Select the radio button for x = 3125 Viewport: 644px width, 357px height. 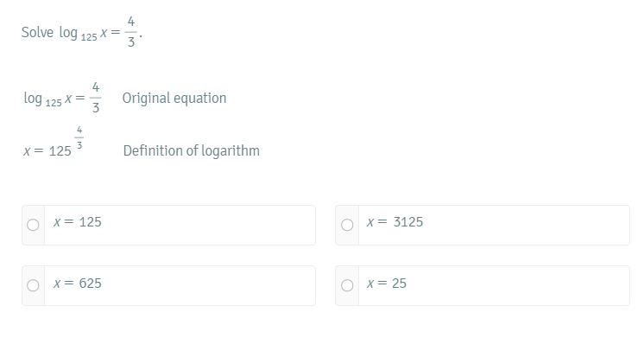coord(347,225)
